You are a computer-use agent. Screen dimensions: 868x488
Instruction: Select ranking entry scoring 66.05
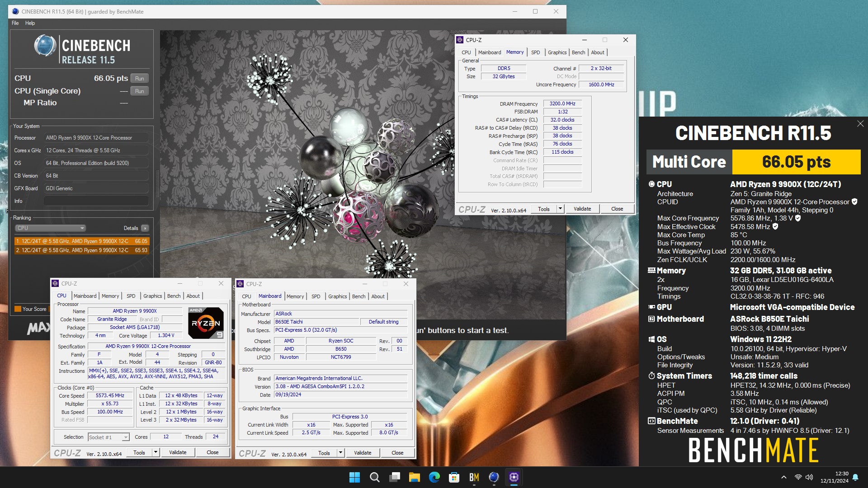click(x=82, y=241)
